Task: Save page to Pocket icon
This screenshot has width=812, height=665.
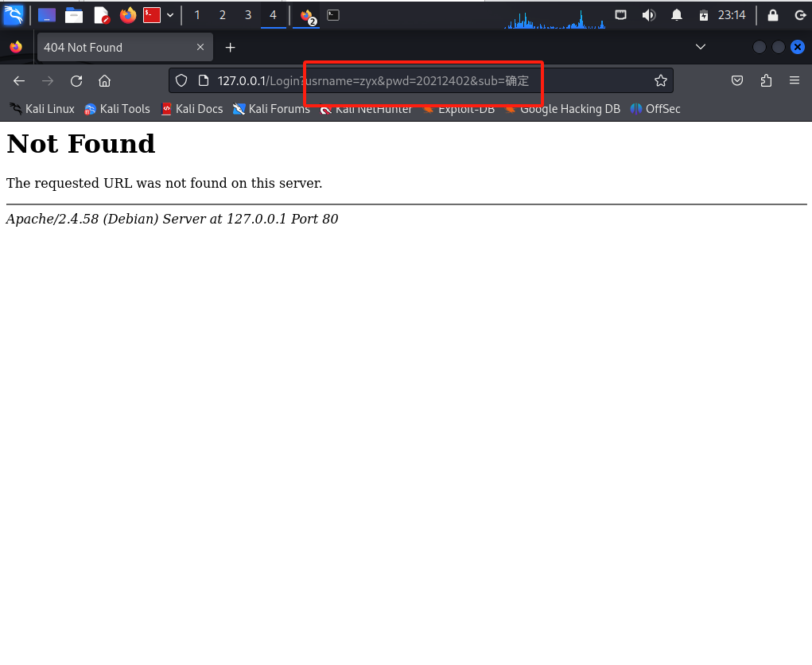Action: tap(737, 81)
